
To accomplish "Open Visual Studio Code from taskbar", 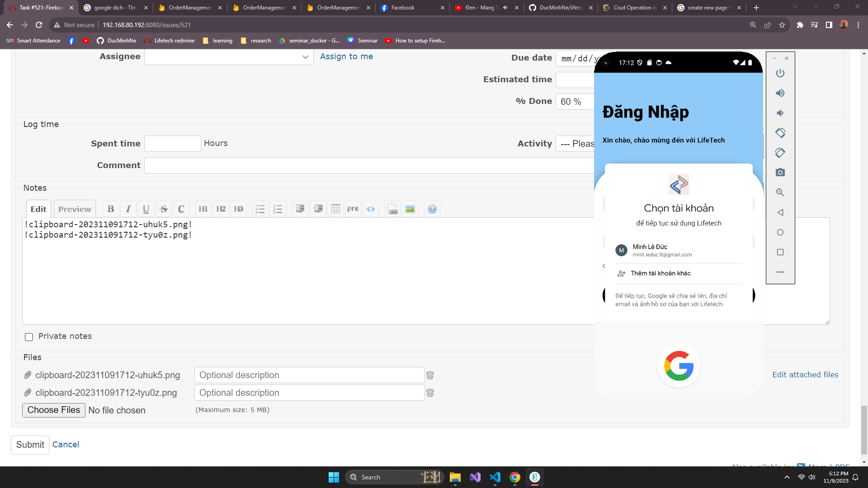I will [x=495, y=477].
